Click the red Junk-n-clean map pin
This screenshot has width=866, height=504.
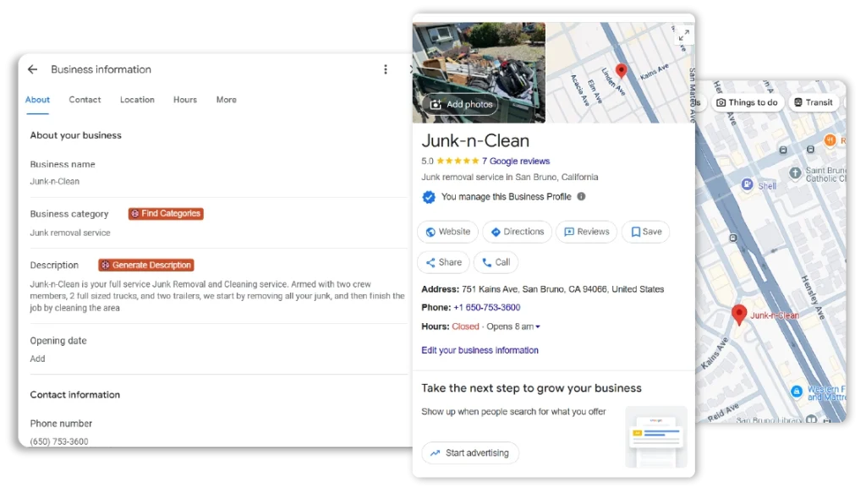tap(739, 315)
